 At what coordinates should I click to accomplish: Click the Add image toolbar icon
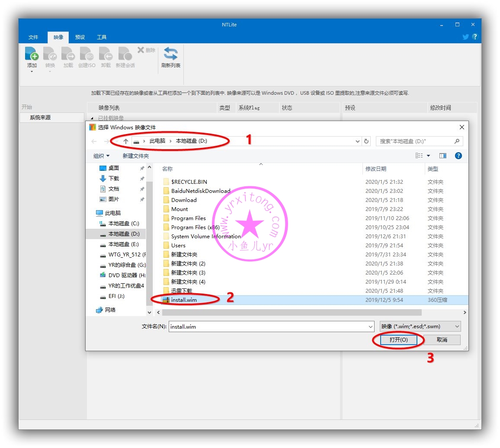tap(32, 54)
